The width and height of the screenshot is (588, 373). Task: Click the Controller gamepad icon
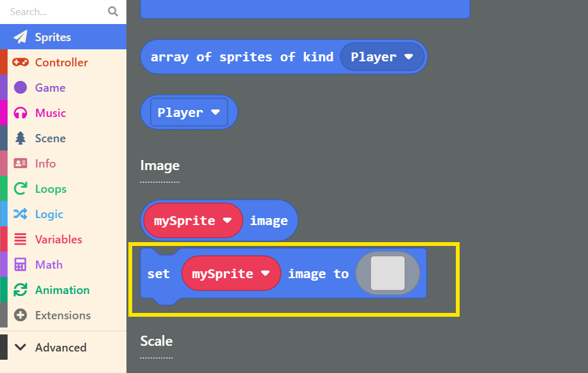[21, 63]
